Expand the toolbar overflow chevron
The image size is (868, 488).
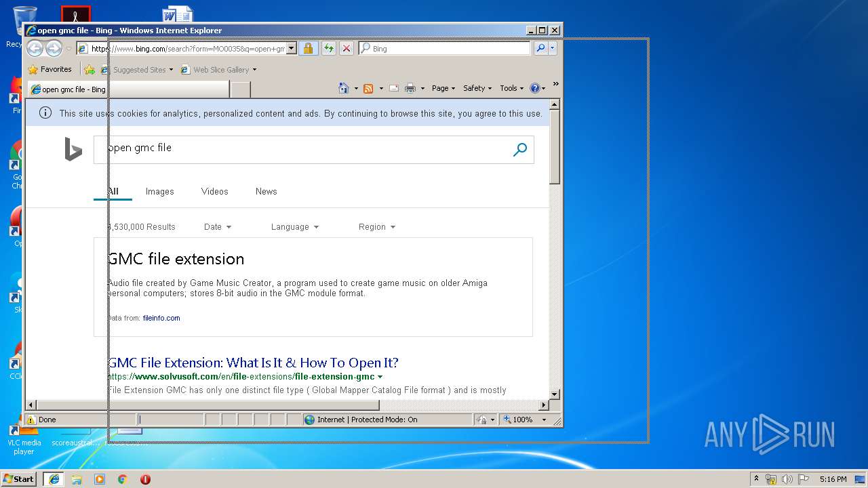point(555,84)
